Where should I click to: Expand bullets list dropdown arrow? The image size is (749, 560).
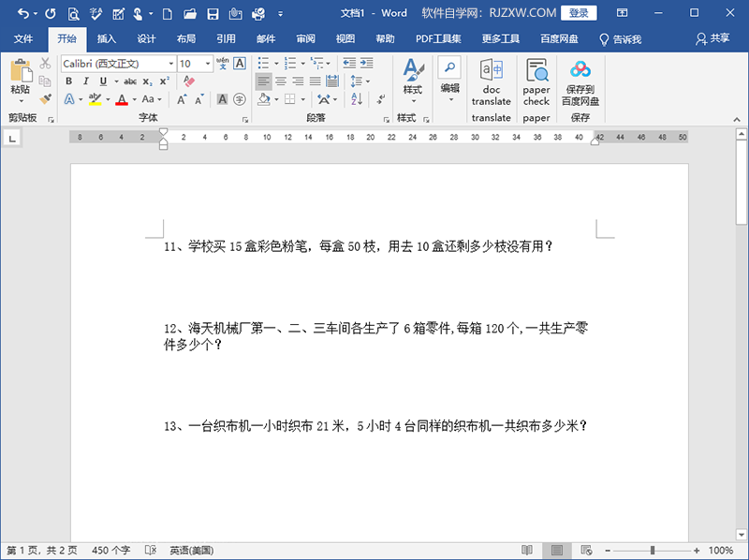point(276,63)
